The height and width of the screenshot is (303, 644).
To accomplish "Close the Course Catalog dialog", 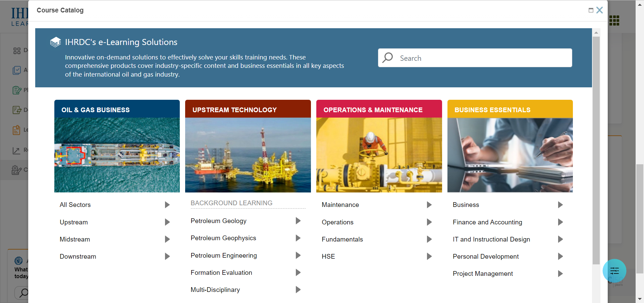I will click(600, 10).
